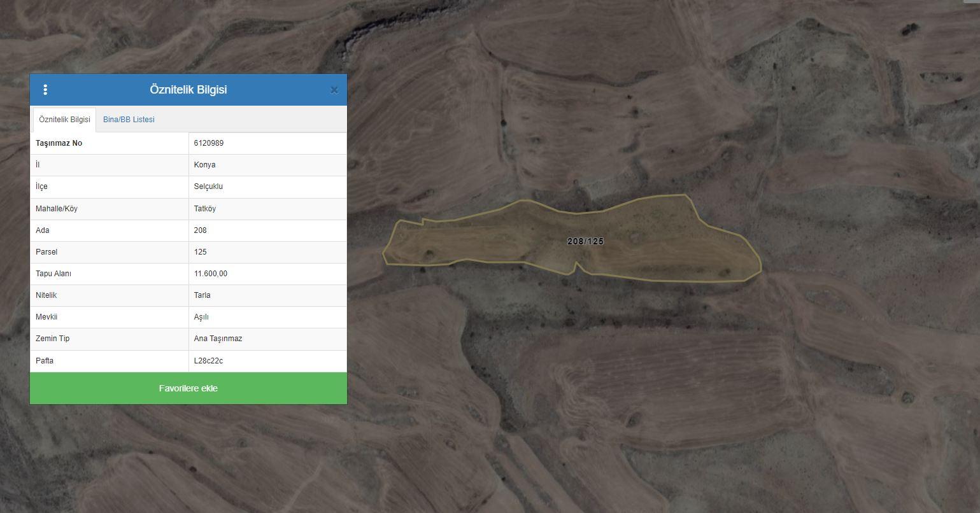
Task: Click the İl value Konya
Action: tap(204, 165)
